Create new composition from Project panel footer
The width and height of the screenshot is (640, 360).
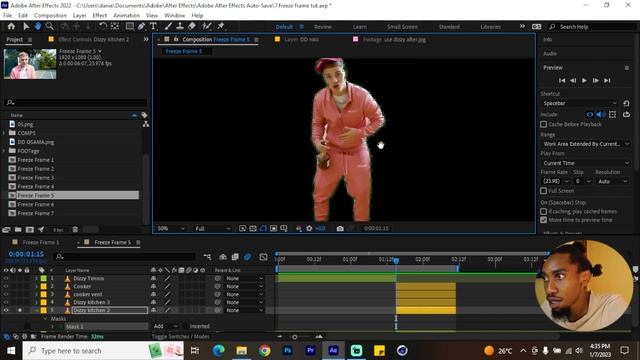pos(29,230)
